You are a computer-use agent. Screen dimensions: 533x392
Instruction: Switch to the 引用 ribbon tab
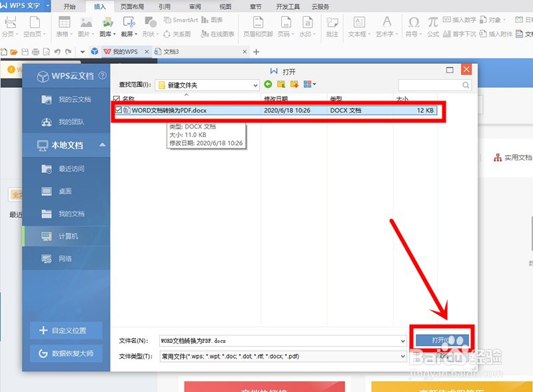pyautogui.click(x=165, y=7)
